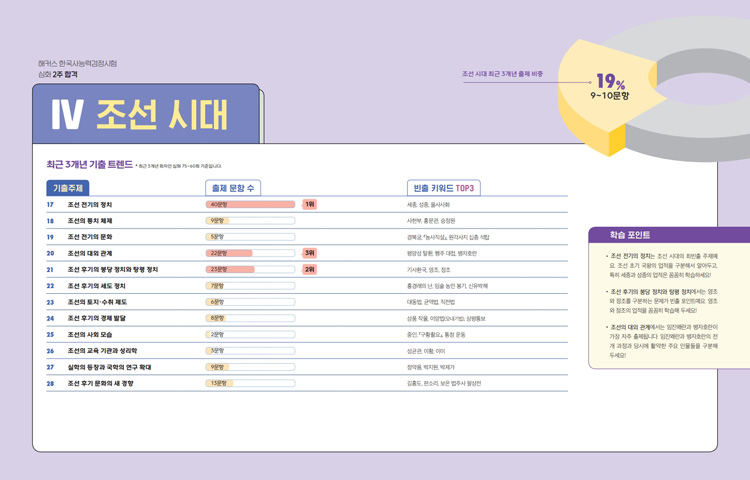Click the 학습 포인트 panel header
The image size is (750, 480).
670,235
